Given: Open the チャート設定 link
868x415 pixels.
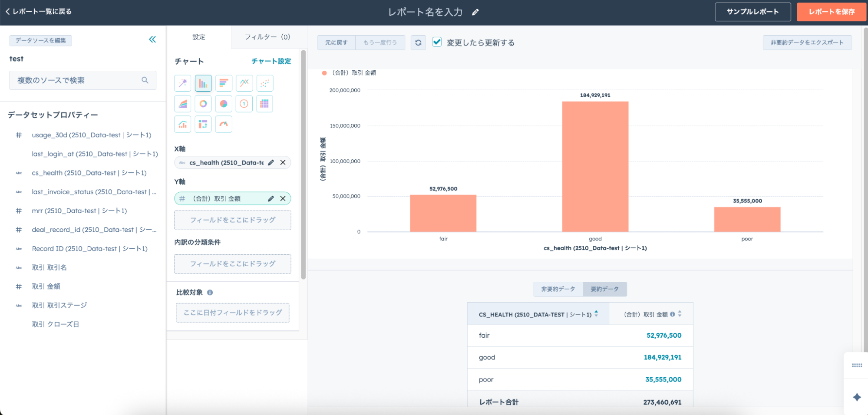Looking at the screenshot, I should pos(271,61).
